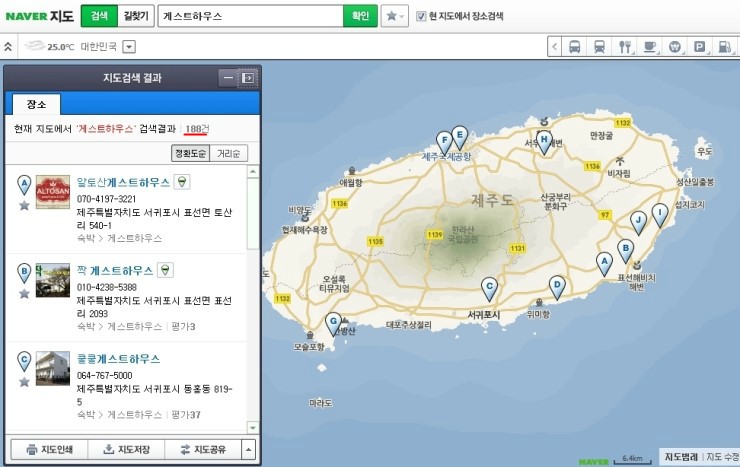Click map pin J on east side

[x=639, y=222]
